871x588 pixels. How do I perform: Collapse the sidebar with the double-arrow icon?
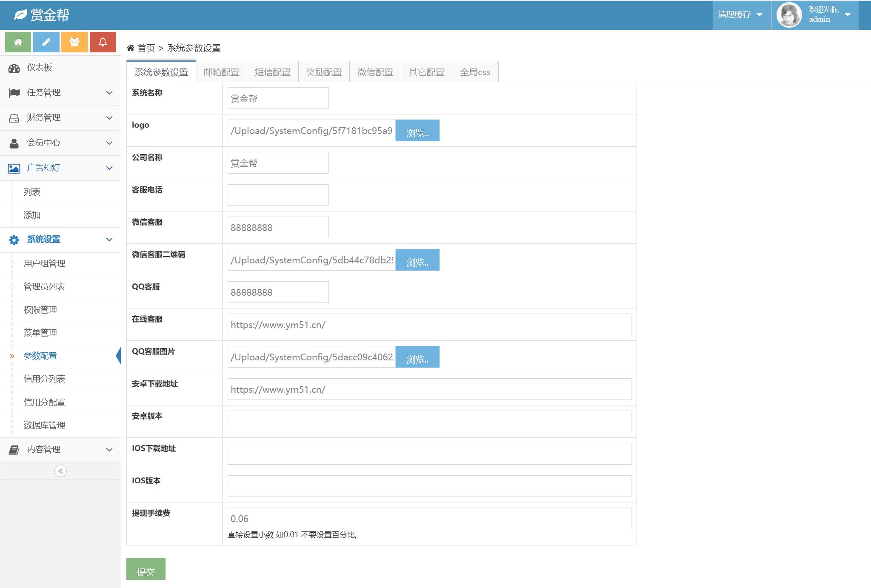60,471
